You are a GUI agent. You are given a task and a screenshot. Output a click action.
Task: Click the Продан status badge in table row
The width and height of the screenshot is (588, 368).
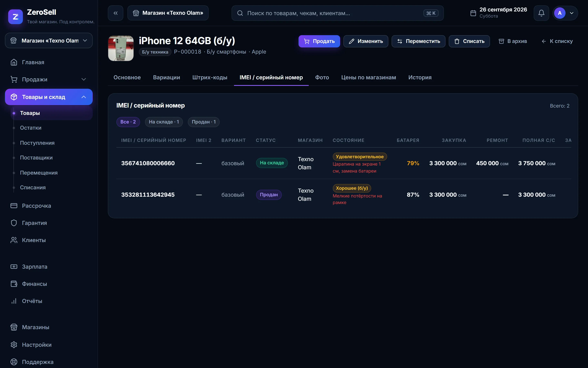(x=269, y=195)
